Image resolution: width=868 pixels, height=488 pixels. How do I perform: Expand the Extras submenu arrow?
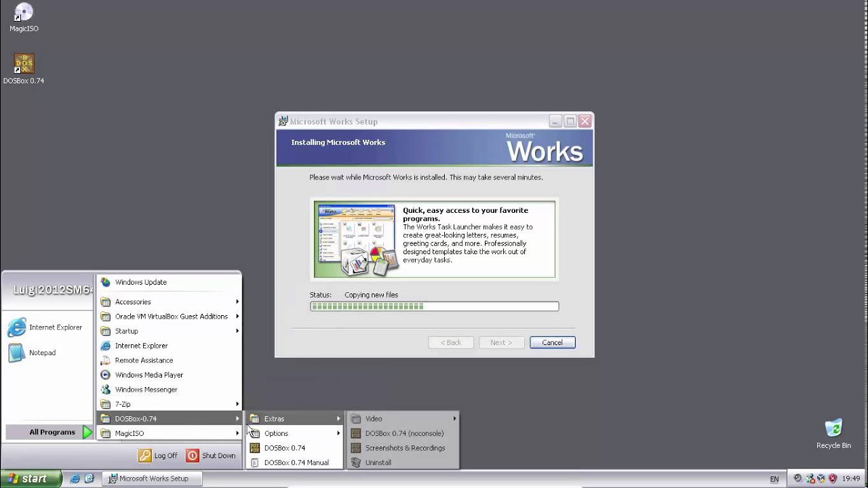pos(338,419)
